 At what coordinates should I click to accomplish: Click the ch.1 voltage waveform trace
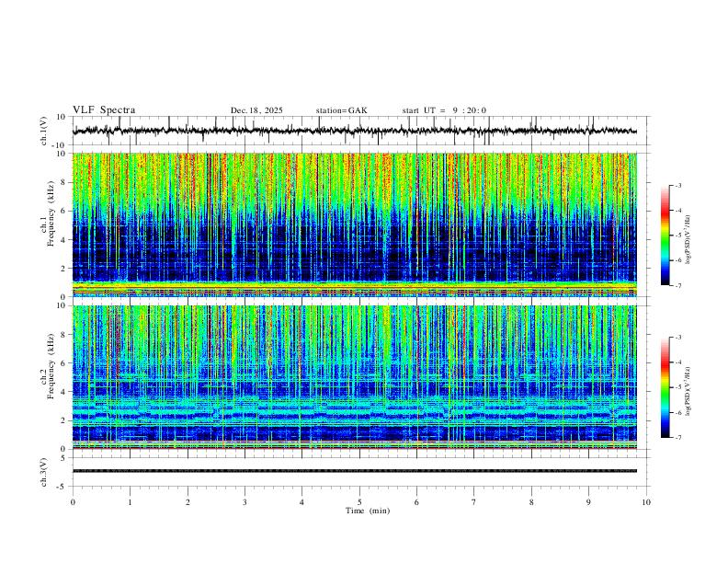[x=355, y=131]
